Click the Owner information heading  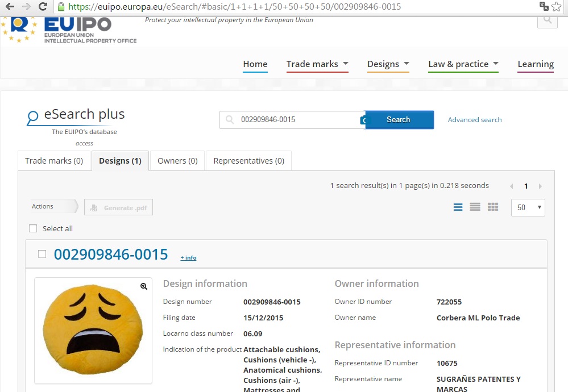(377, 283)
